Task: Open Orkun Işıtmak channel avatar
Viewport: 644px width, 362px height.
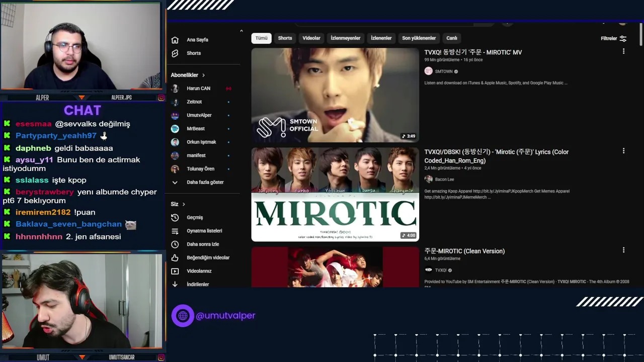Action: pyautogui.click(x=175, y=142)
